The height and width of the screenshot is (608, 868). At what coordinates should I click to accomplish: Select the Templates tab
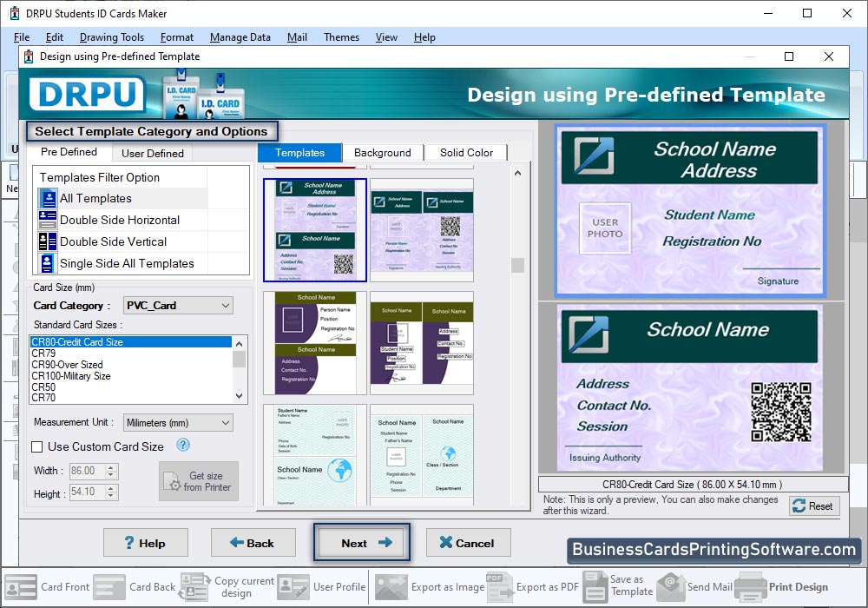[299, 153]
